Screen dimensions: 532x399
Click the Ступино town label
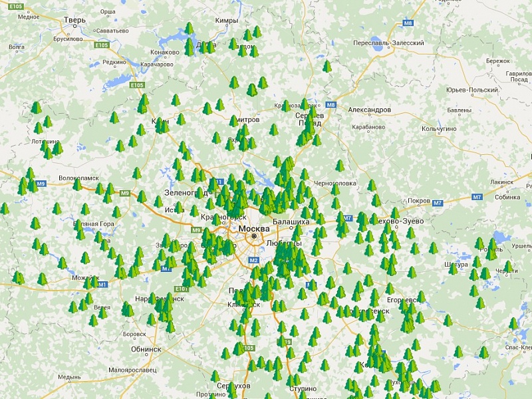(x=303, y=388)
